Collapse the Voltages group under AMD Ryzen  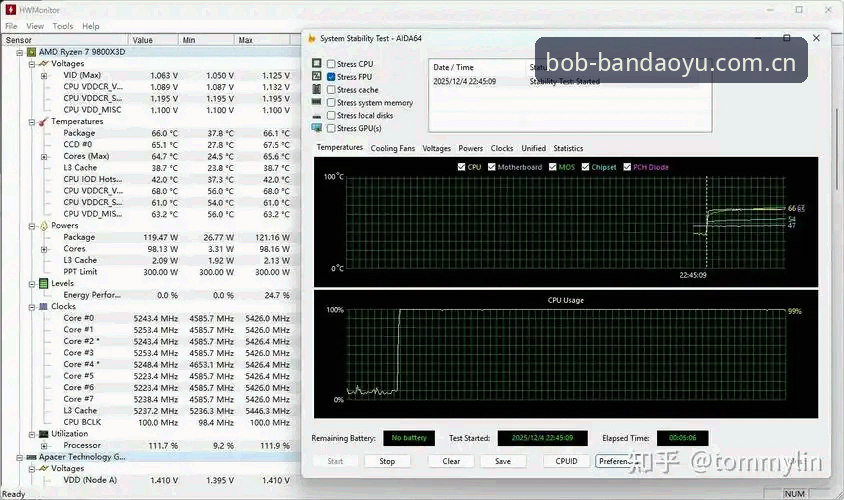click(32, 64)
